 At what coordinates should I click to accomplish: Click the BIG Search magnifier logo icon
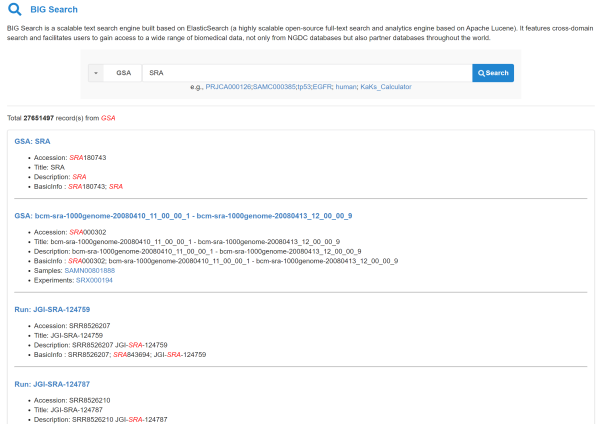click(14, 10)
